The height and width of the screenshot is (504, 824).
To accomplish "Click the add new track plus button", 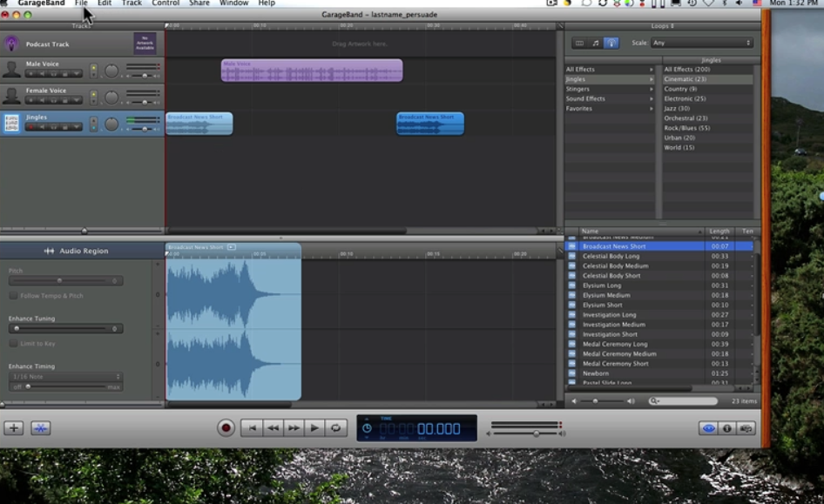I will pos(14,428).
